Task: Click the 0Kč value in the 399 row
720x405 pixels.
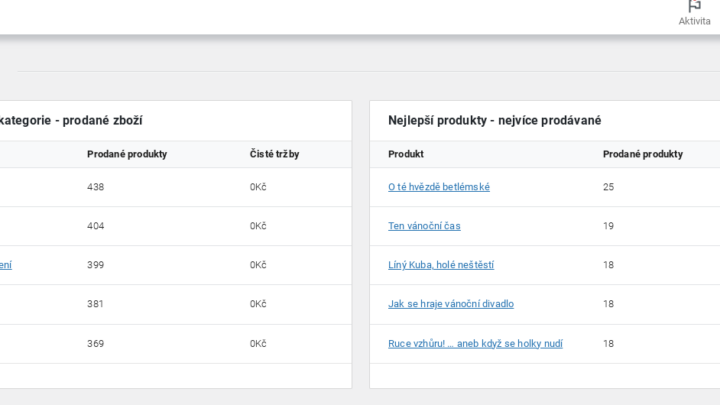Action: [258, 265]
